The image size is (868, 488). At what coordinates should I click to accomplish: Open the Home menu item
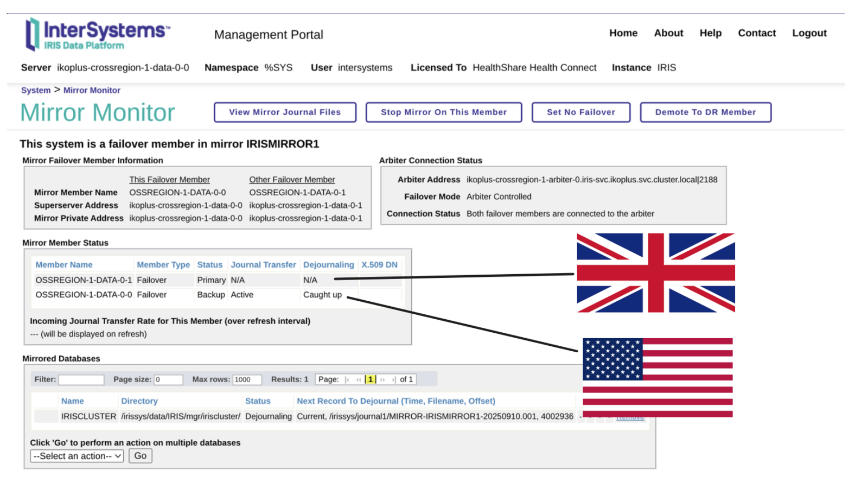[x=623, y=33]
